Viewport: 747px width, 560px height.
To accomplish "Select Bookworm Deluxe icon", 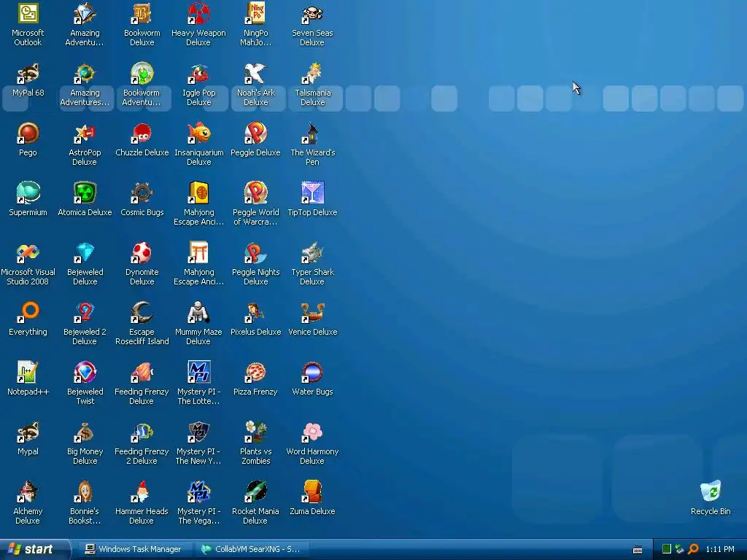I will coord(142,14).
